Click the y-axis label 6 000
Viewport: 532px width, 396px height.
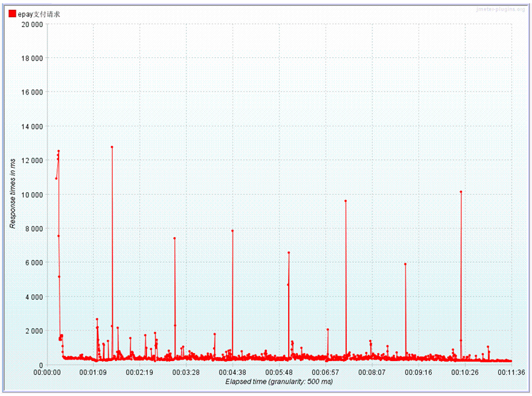(x=34, y=263)
